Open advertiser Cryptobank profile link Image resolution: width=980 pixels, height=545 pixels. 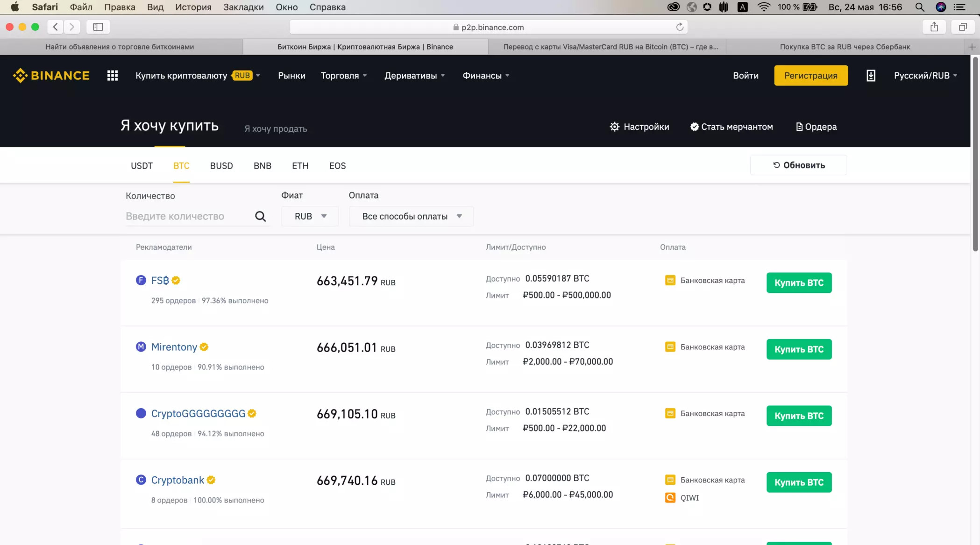click(178, 480)
